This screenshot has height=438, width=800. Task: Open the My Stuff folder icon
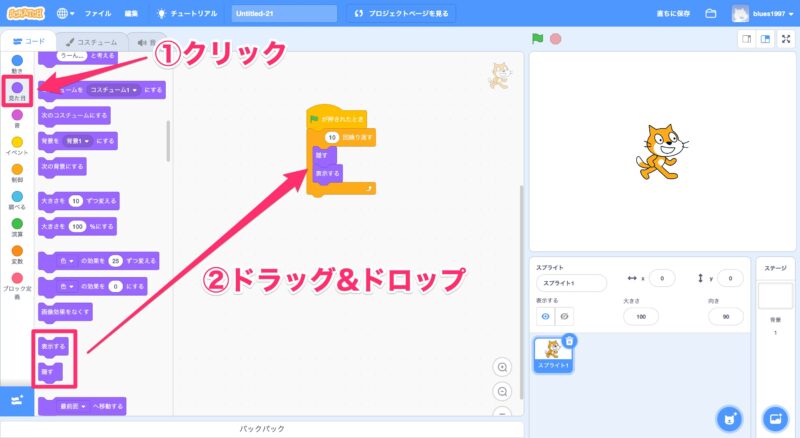click(x=711, y=14)
